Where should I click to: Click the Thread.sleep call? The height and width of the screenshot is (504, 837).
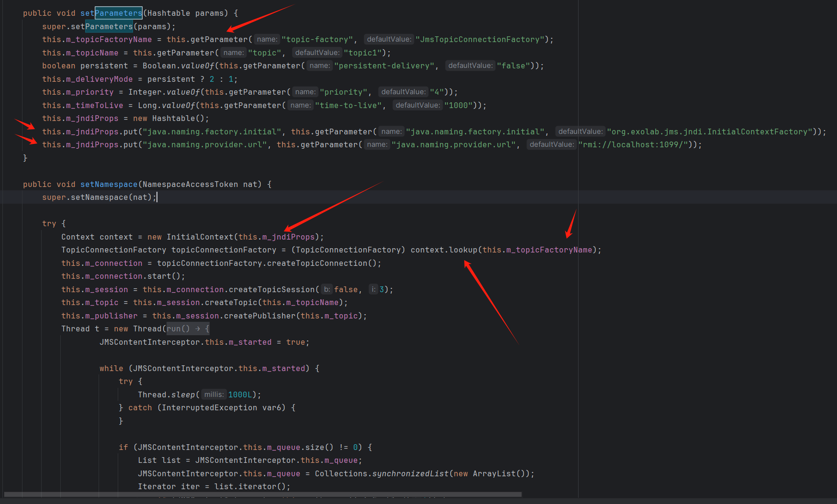[x=166, y=394]
